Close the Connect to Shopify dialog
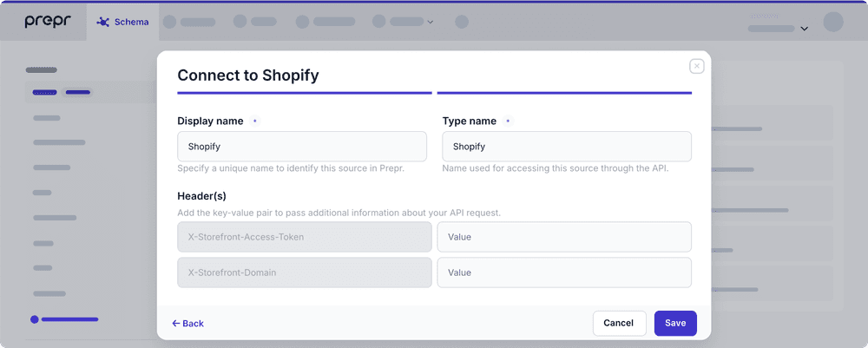868x348 pixels. [x=696, y=66]
